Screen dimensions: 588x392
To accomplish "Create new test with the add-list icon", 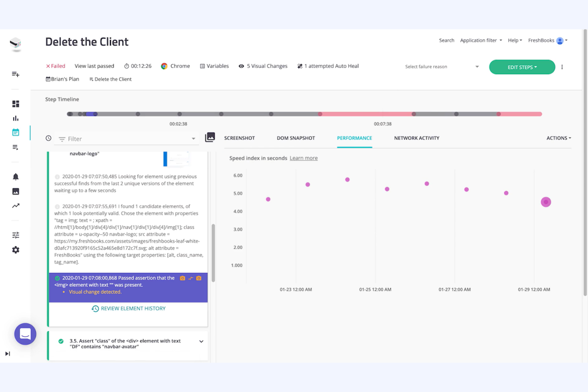I will tap(16, 74).
